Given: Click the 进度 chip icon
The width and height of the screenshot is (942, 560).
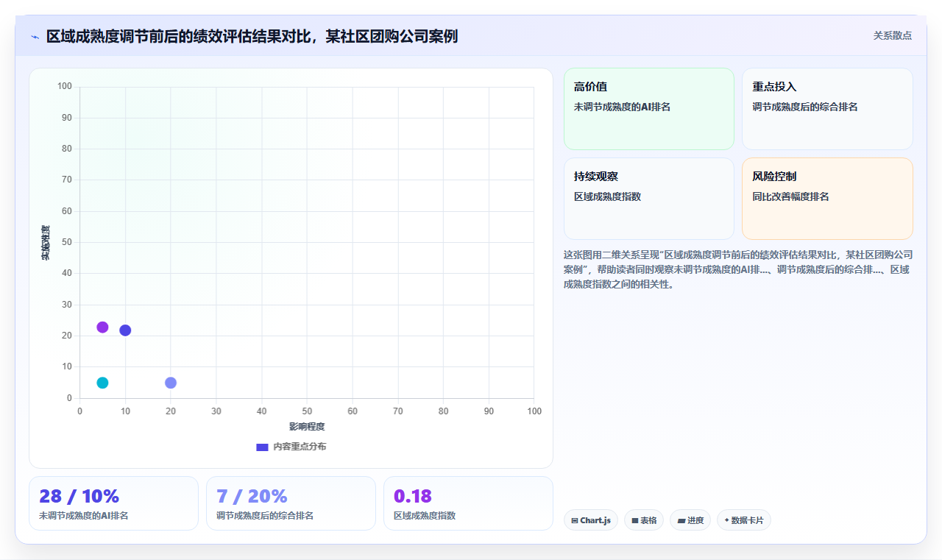Looking at the screenshot, I should point(681,520).
